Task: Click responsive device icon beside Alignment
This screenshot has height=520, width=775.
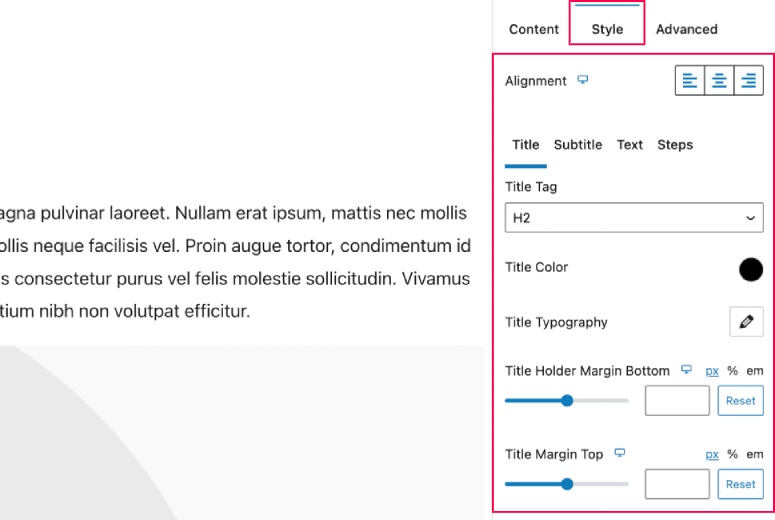Action: click(x=583, y=80)
